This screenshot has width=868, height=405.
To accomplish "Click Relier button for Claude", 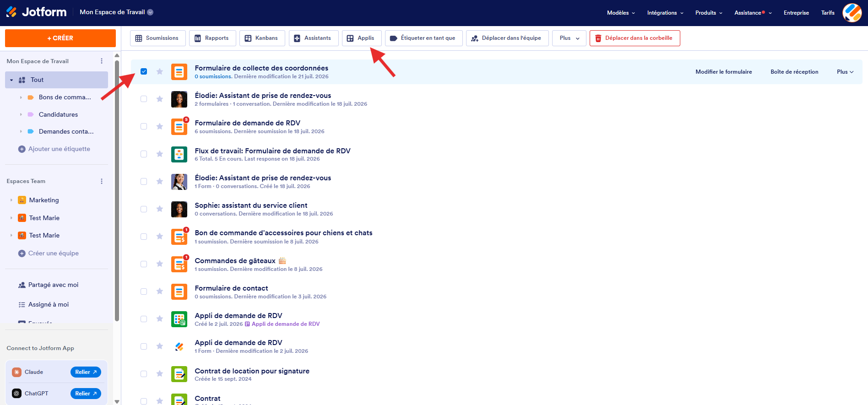I will click(x=86, y=372).
